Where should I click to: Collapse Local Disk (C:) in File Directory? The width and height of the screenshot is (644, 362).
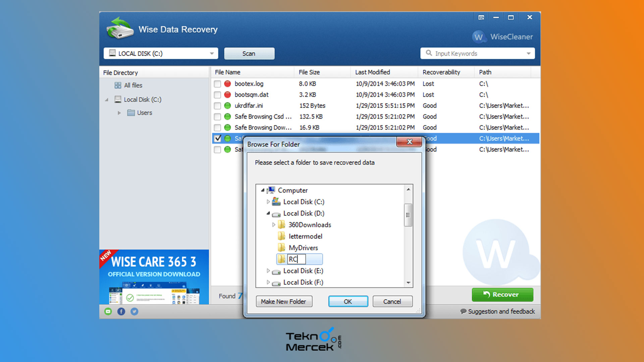click(107, 100)
